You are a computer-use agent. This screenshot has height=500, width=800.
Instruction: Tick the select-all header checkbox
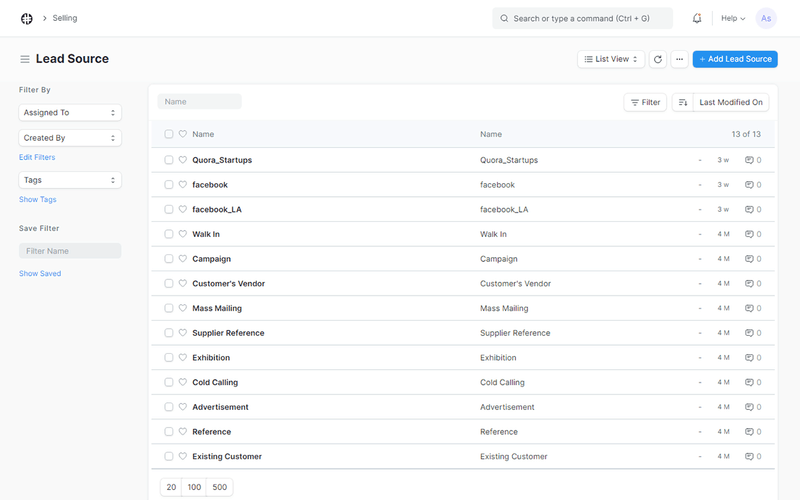pos(169,134)
